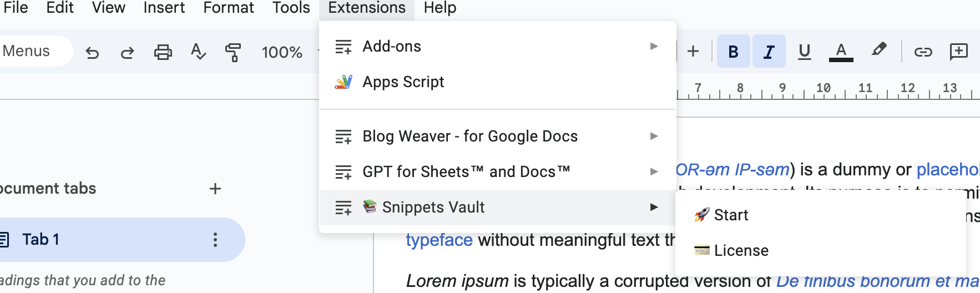
Task: Enable Underline formatting
Action: coord(804,52)
